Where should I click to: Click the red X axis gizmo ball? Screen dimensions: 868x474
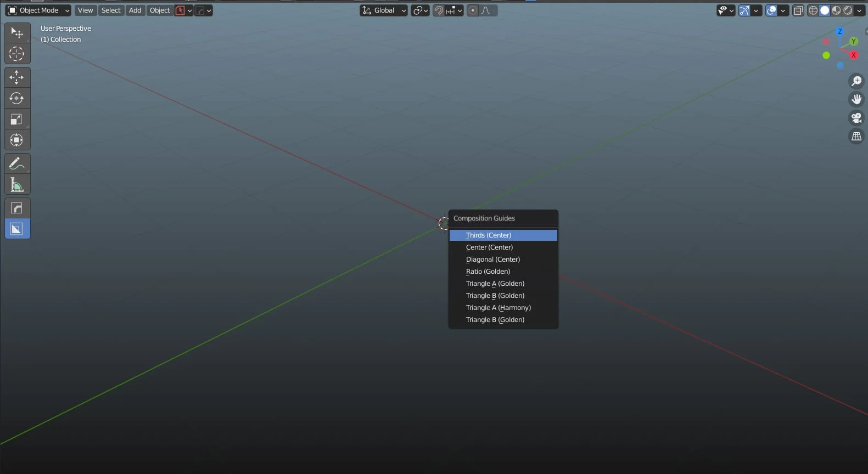pos(854,55)
